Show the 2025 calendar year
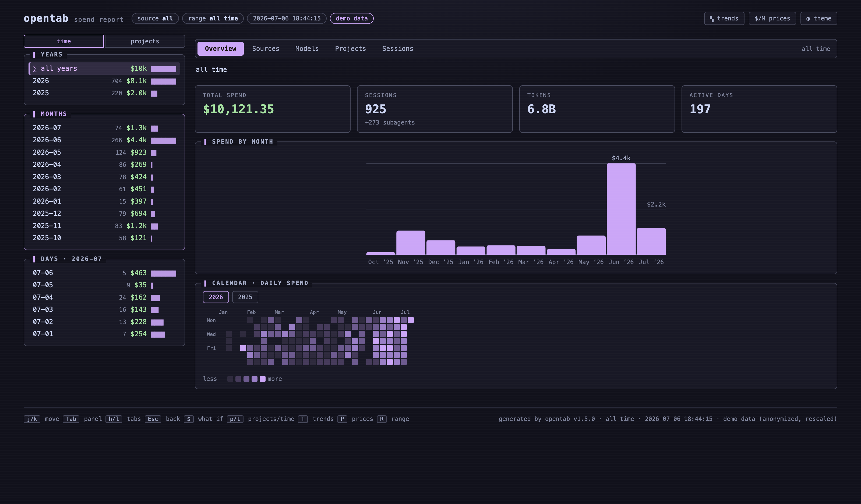The height and width of the screenshot is (504, 861). click(x=245, y=297)
